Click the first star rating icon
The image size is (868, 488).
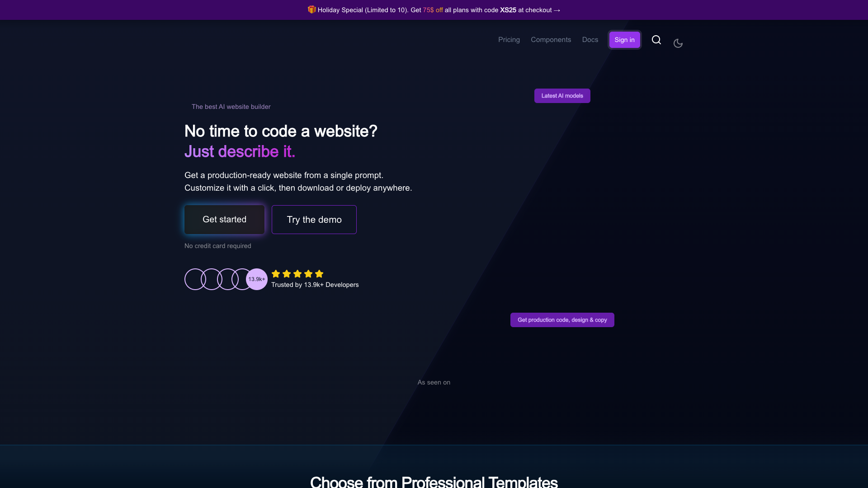(x=276, y=274)
